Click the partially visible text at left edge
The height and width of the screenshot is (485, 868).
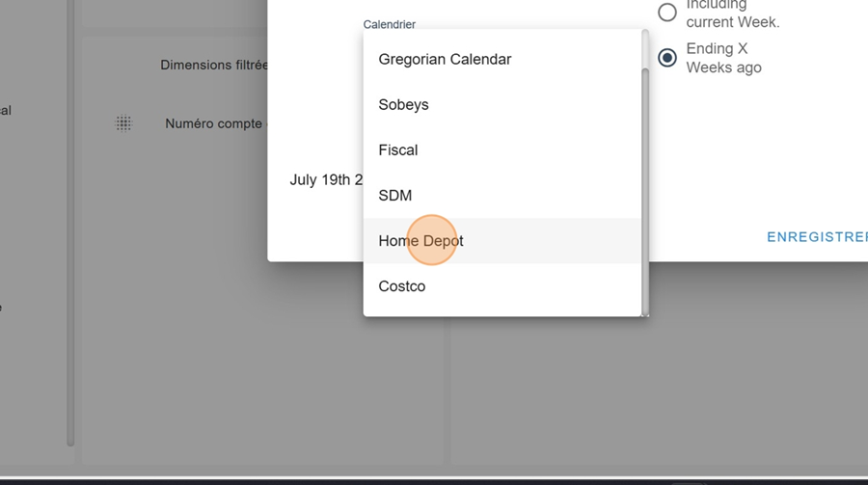[6, 110]
